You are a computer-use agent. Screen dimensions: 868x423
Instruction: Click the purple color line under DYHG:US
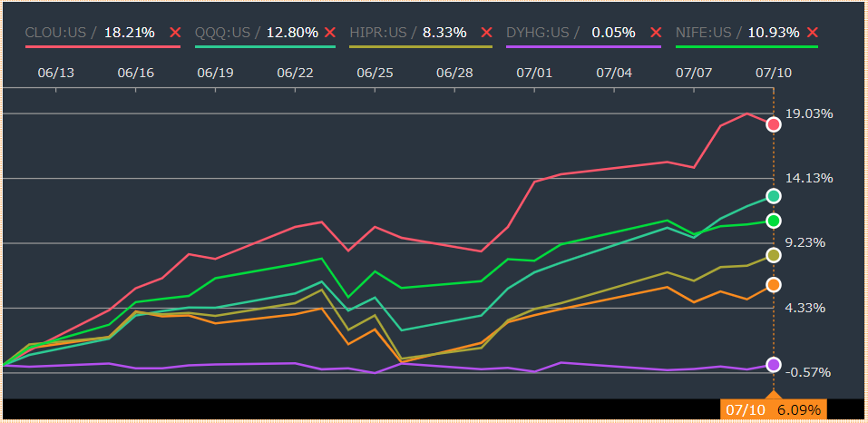pos(583,47)
